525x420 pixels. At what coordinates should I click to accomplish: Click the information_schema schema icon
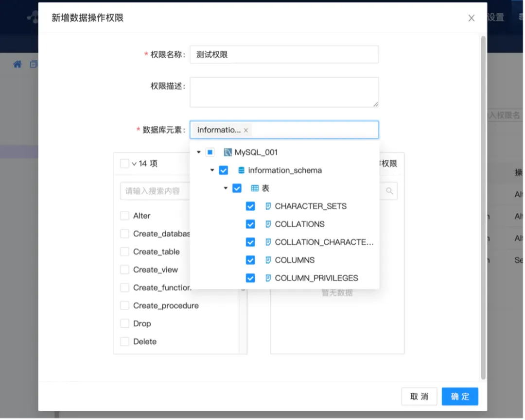241,170
